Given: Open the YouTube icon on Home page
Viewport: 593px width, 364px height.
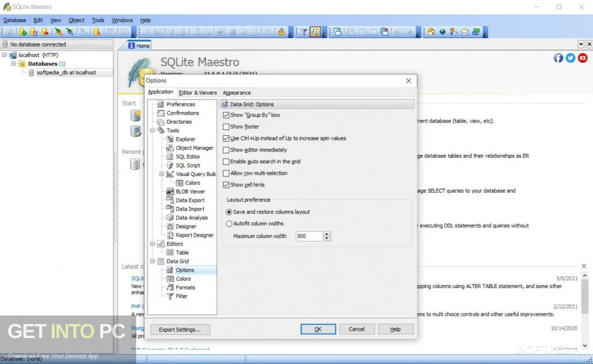Looking at the screenshot, I should (x=582, y=58).
